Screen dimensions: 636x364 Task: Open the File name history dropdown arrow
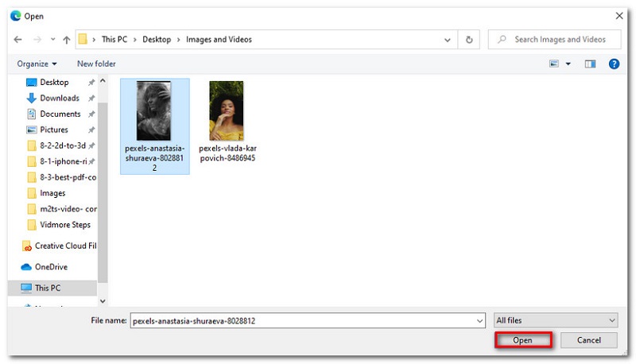479,320
